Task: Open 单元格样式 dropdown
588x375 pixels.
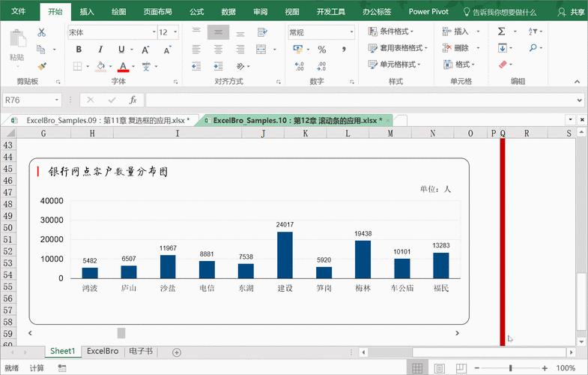Action: click(x=394, y=64)
